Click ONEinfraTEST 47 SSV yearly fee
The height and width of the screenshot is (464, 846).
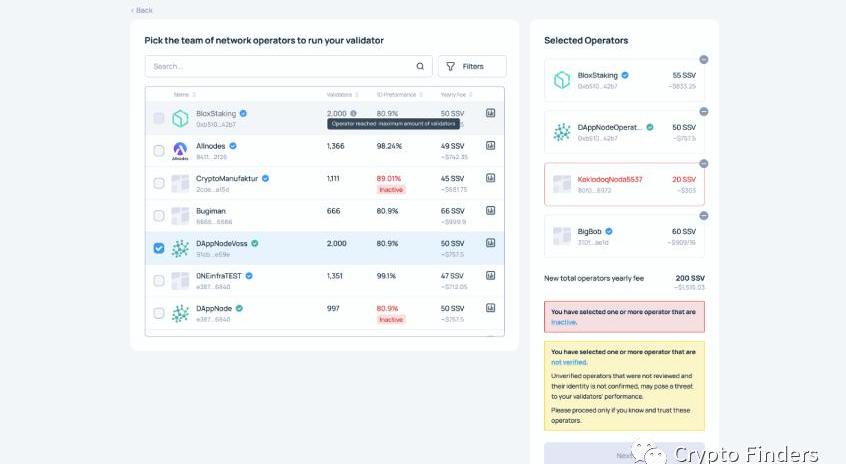coord(452,276)
